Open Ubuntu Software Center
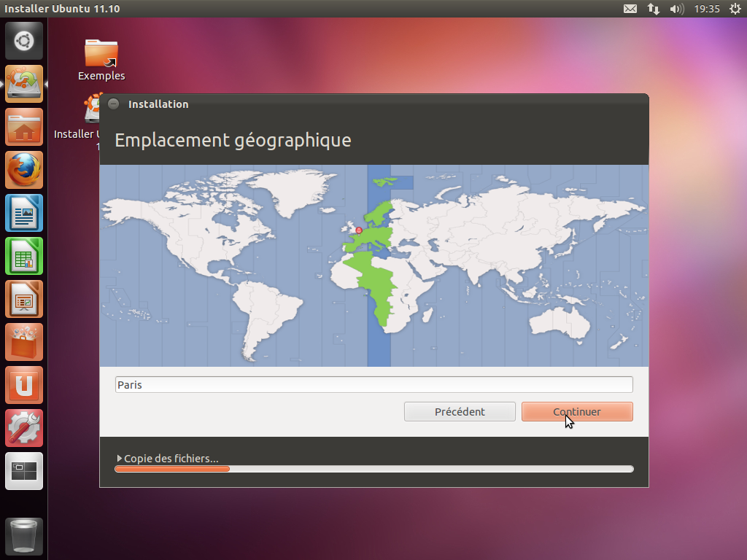The width and height of the screenshot is (747, 560). point(24,342)
